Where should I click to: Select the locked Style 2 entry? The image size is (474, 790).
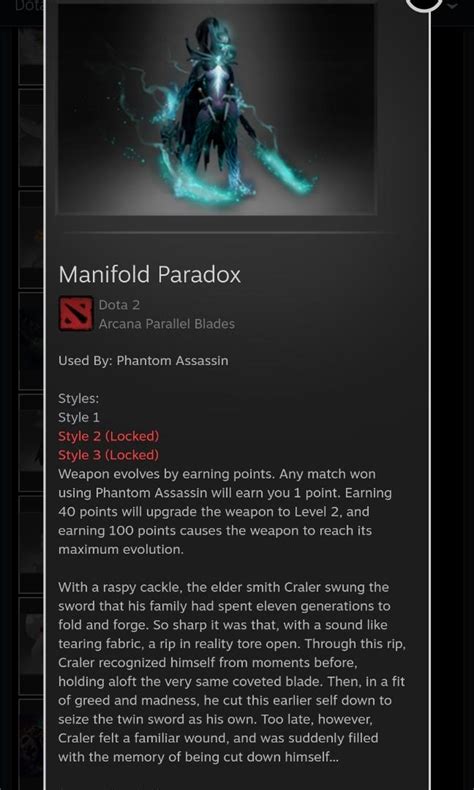[109, 436]
